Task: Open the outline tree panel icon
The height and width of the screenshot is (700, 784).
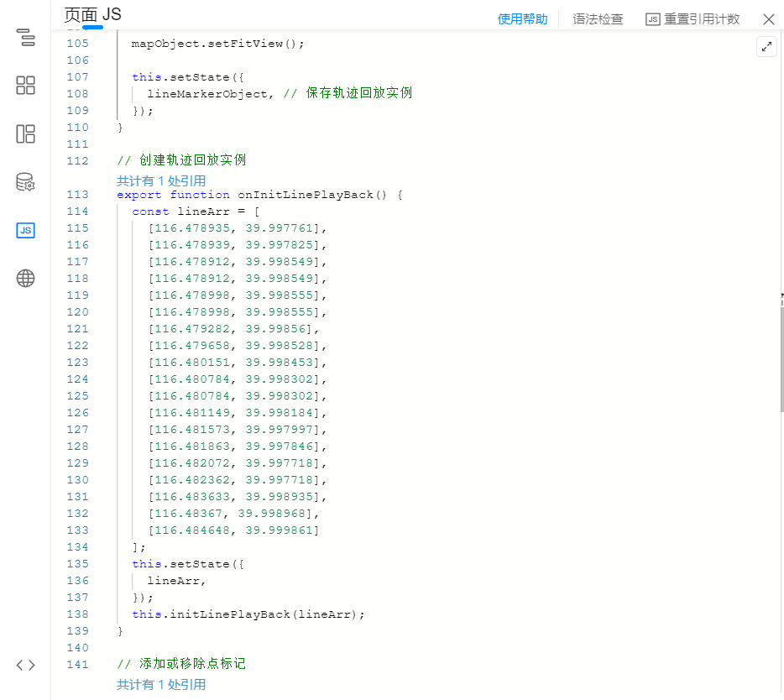Action: coord(25,38)
